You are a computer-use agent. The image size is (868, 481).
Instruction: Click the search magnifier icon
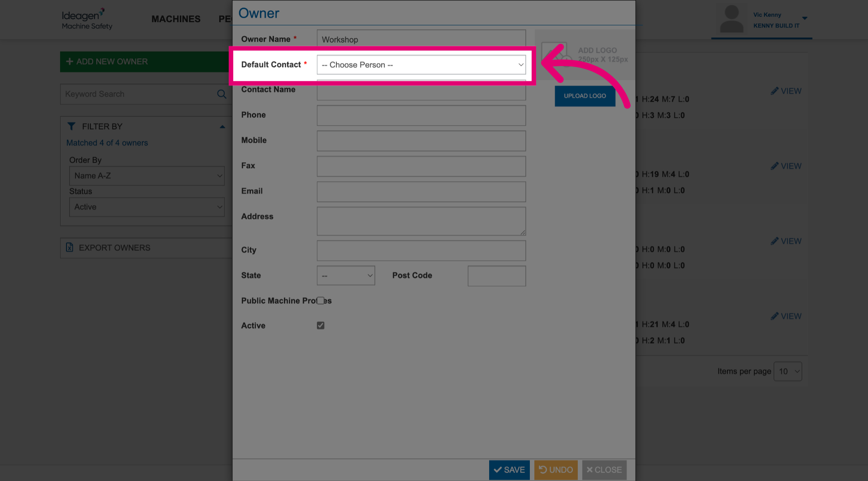[222, 94]
